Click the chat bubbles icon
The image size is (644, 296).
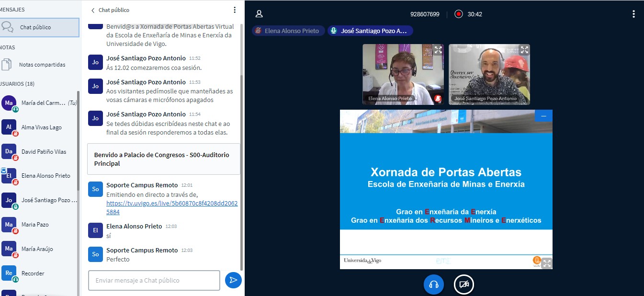7,27
